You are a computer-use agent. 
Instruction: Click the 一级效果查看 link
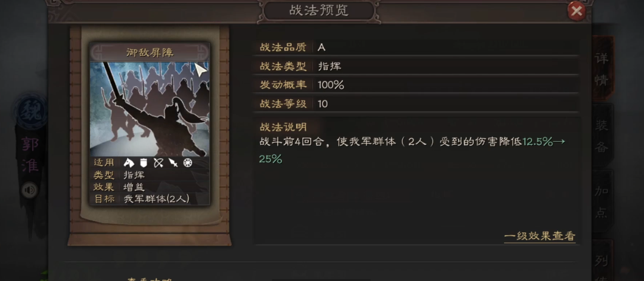coord(539,237)
